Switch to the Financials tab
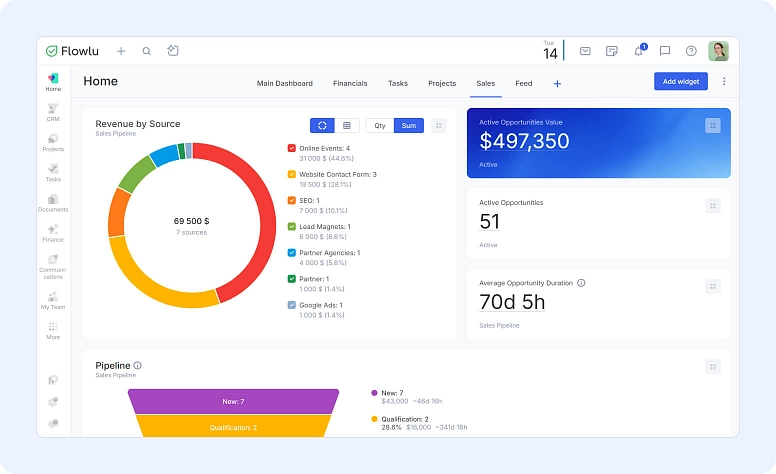The height and width of the screenshot is (474, 776). (x=350, y=84)
